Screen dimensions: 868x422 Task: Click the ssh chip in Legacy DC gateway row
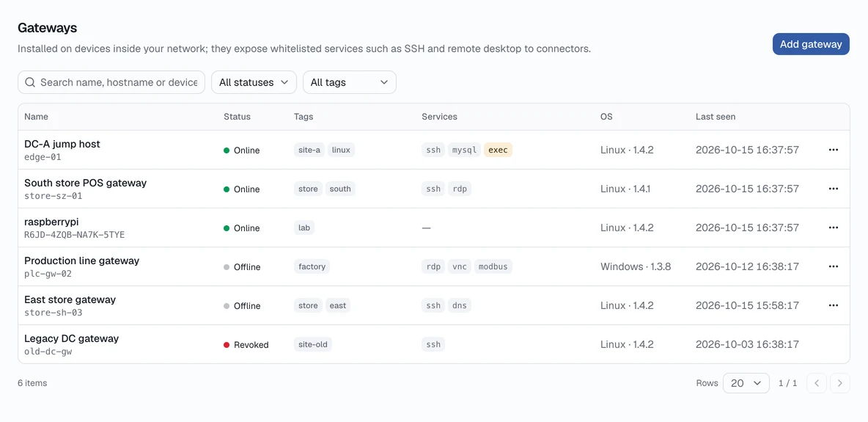point(433,344)
